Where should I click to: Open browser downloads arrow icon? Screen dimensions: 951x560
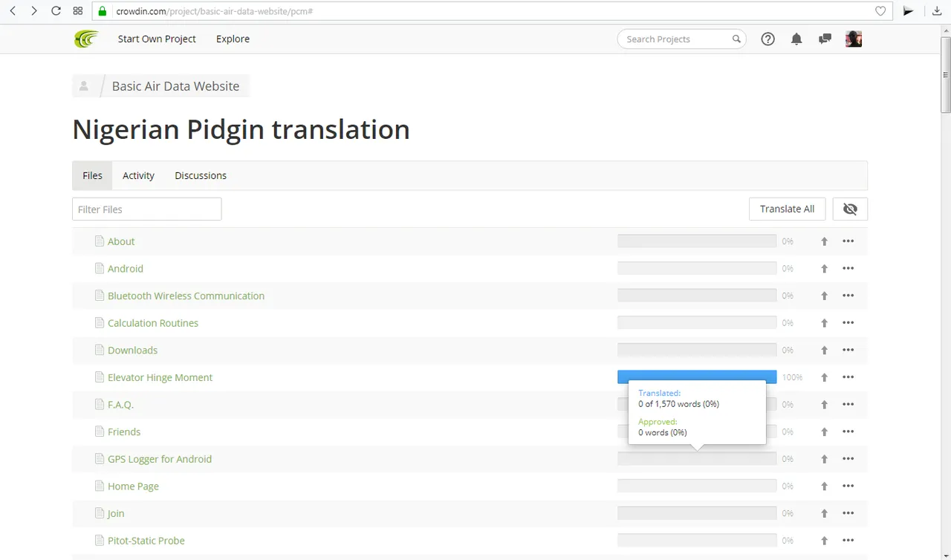tap(938, 11)
